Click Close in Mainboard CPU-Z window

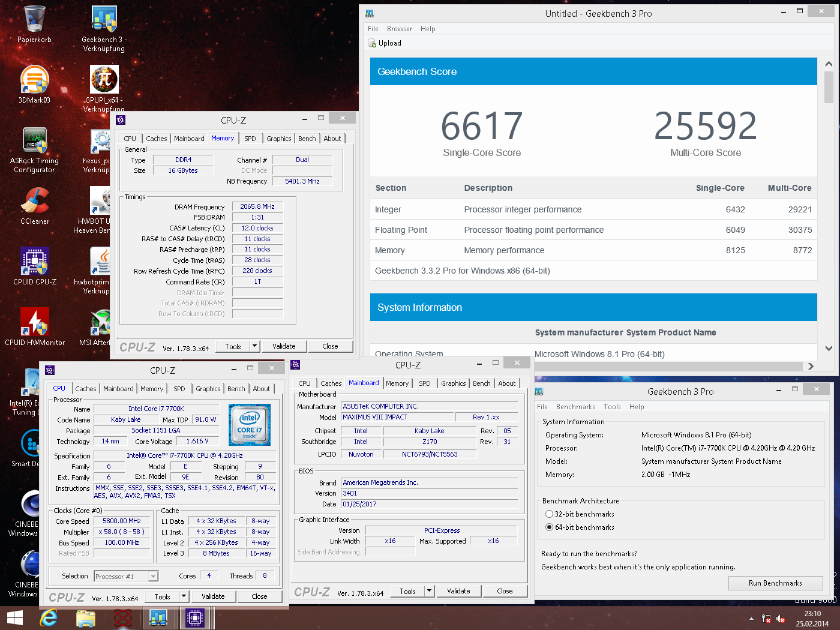pyautogui.click(x=505, y=591)
